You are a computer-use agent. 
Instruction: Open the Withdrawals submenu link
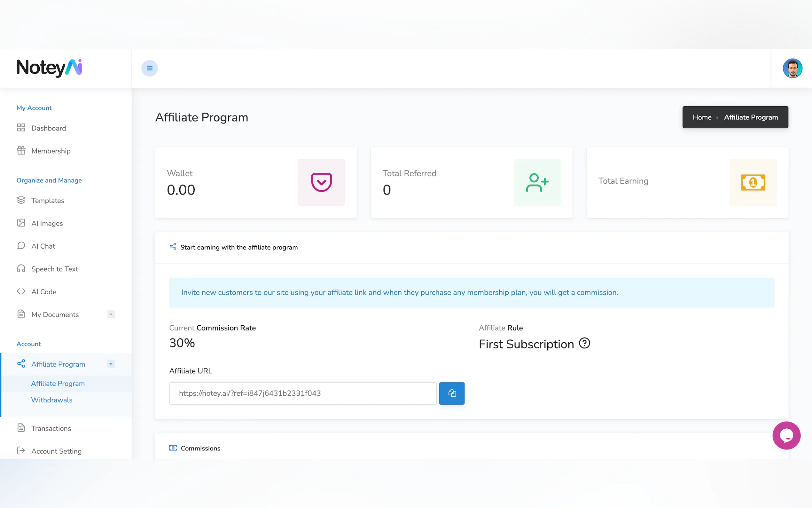52,400
